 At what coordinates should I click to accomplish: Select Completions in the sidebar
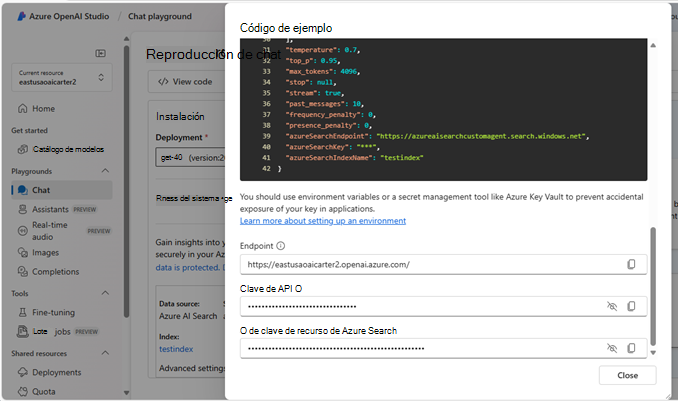55,270
